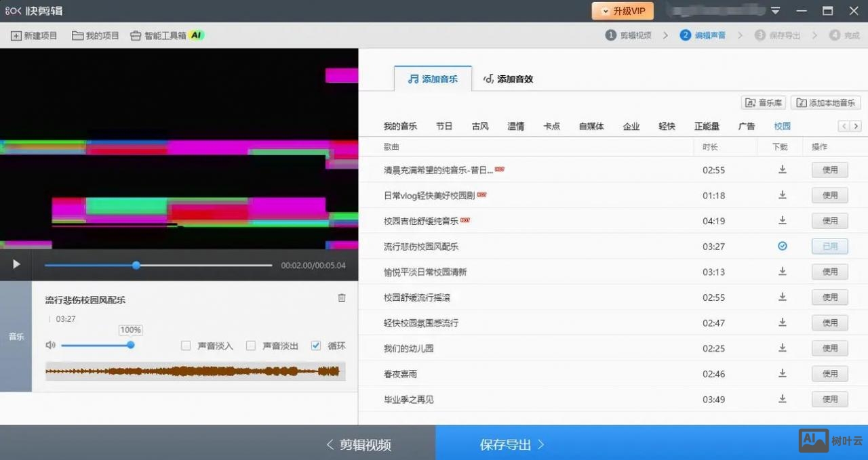Open the 音乐库 music library
Viewport: 868px width, 460px height.
tap(764, 102)
